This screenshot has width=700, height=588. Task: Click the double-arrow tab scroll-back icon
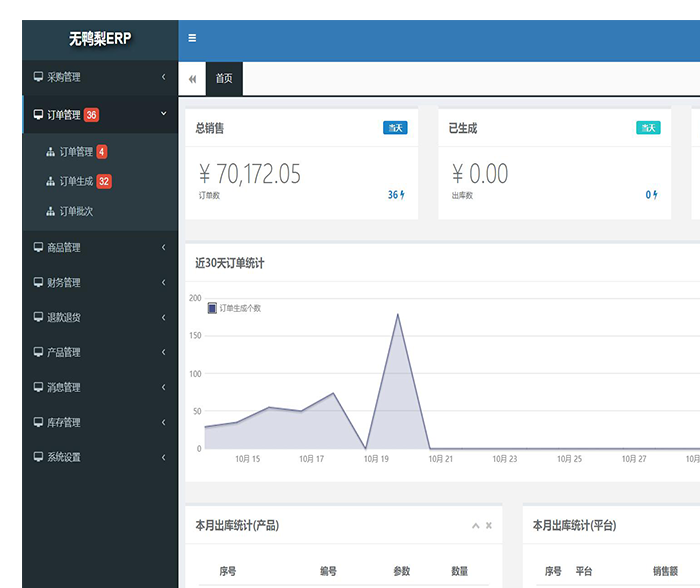(x=192, y=79)
